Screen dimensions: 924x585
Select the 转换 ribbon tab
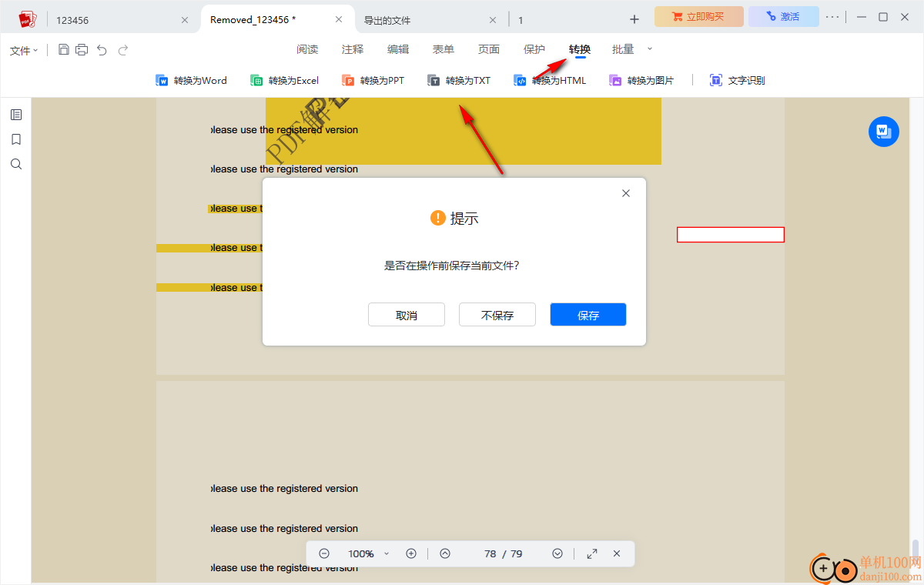580,49
